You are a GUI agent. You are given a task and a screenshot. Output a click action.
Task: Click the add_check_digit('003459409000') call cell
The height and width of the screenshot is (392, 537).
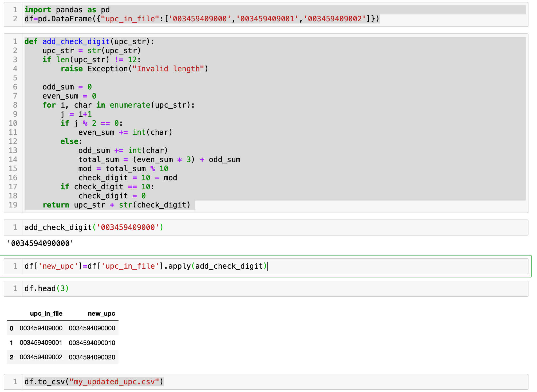pos(94,228)
